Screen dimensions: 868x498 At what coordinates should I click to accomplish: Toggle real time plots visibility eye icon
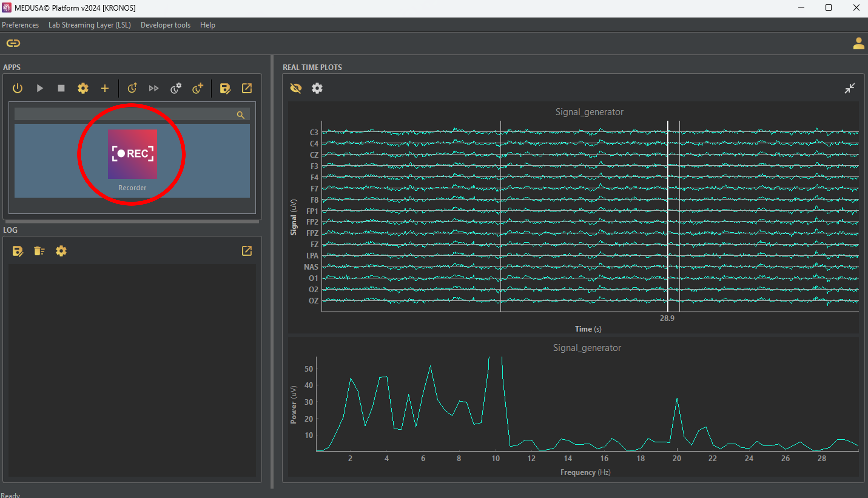[x=296, y=89]
